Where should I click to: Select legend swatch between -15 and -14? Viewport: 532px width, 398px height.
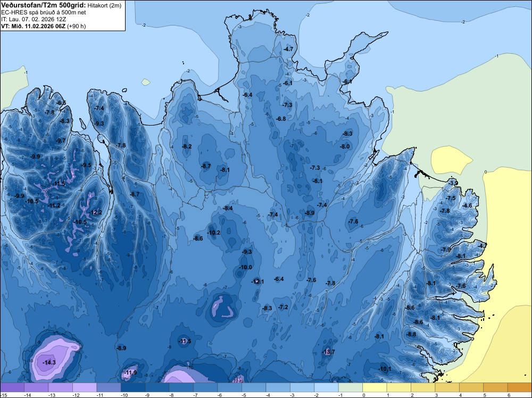tap(12, 387)
